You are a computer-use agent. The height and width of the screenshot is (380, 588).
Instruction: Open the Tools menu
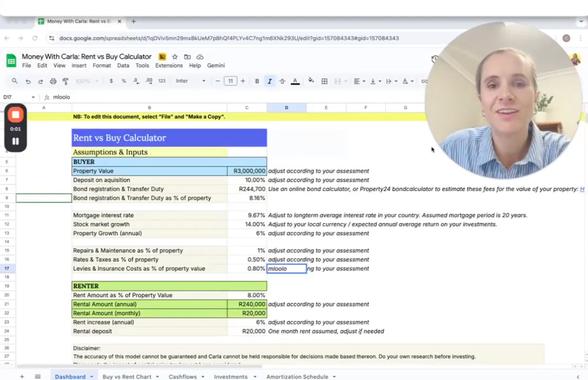pyautogui.click(x=142, y=65)
